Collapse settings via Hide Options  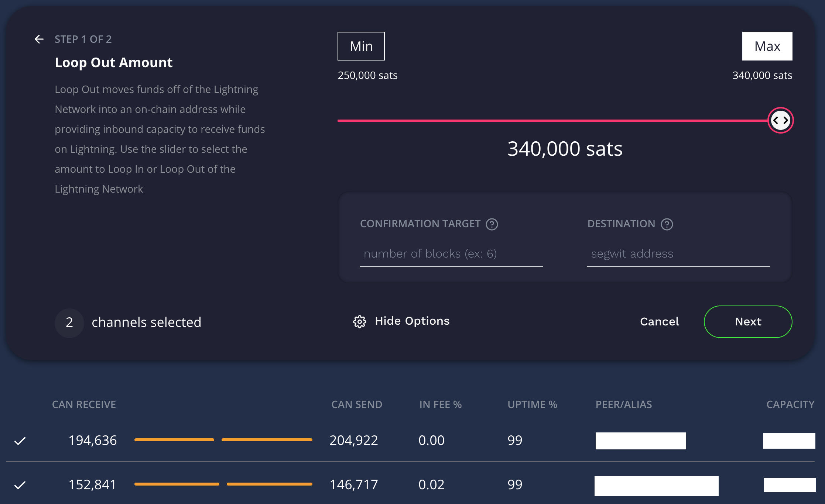412,321
